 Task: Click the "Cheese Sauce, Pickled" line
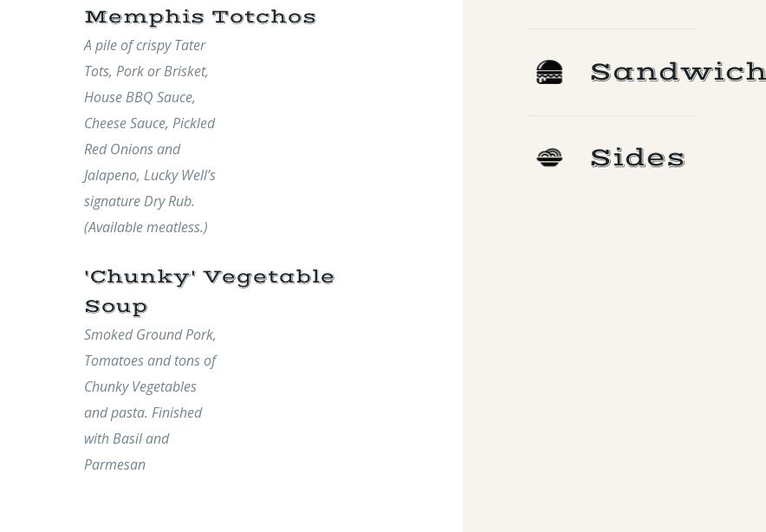(x=149, y=123)
